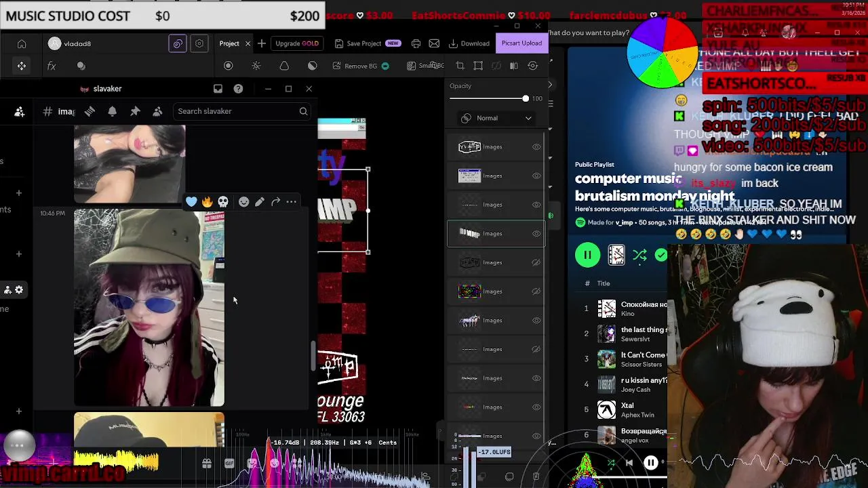
Task: Close the Project tab
Action: 248,43
